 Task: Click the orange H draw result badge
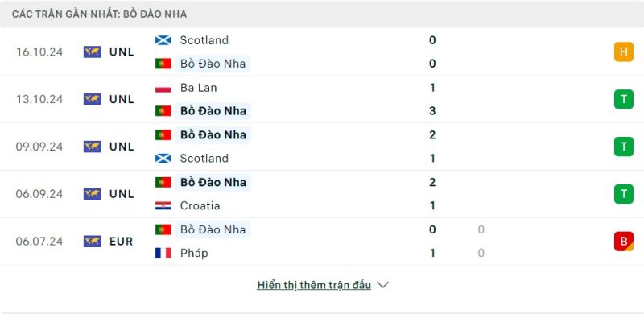pyautogui.click(x=623, y=52)
